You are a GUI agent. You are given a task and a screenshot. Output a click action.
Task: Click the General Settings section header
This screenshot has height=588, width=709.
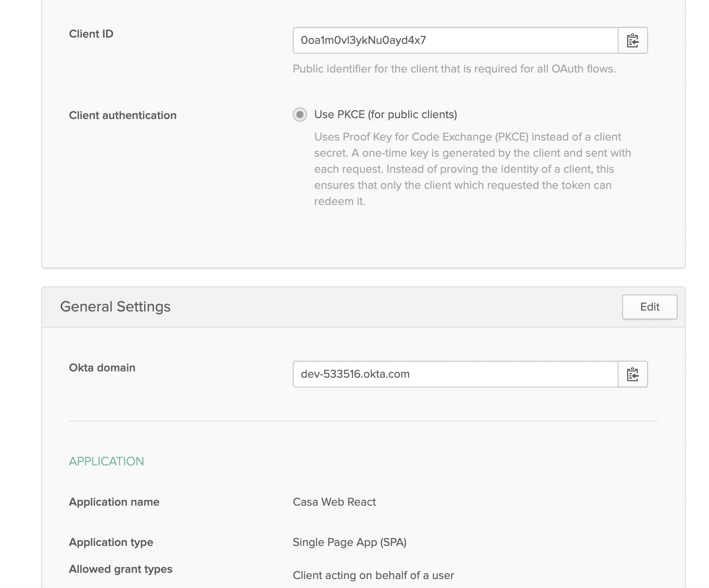pyautogui.click(x=115, y=307)
